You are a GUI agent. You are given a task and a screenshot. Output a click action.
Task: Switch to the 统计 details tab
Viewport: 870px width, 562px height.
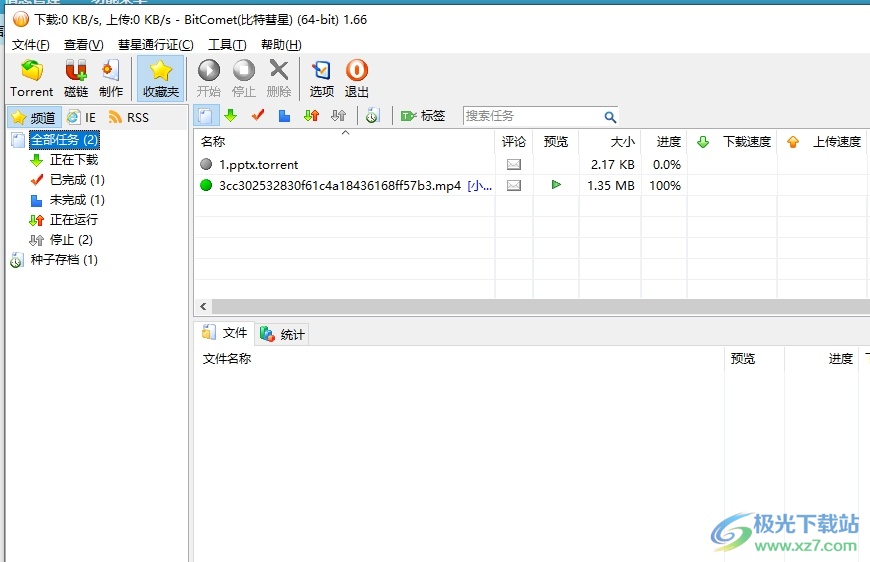tap(282, 334)
